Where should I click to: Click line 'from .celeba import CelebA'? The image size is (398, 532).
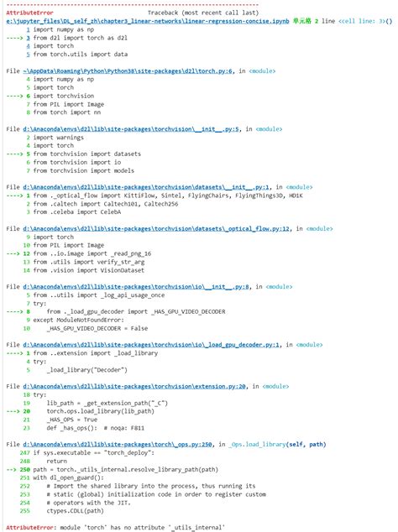[x=77, y=212]
